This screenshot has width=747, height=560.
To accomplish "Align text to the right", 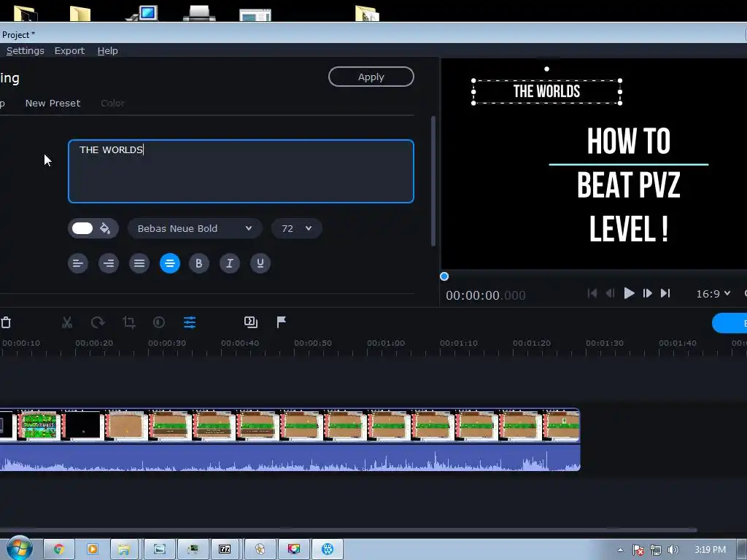I will click(x=109, y=263).
